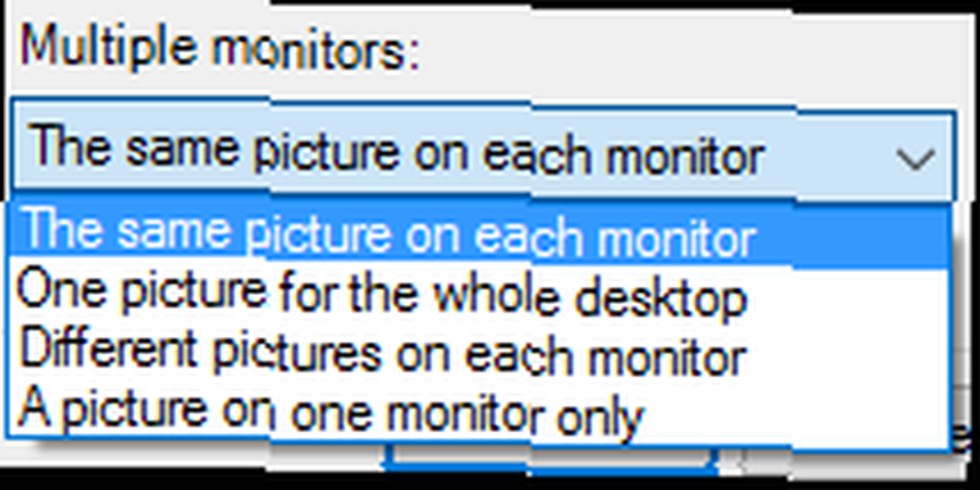The height and width of the screenshot is (490, 980).
Task: Select highlighted "The same picture on each monitor" entry
Action: click(x=480, y=232)
